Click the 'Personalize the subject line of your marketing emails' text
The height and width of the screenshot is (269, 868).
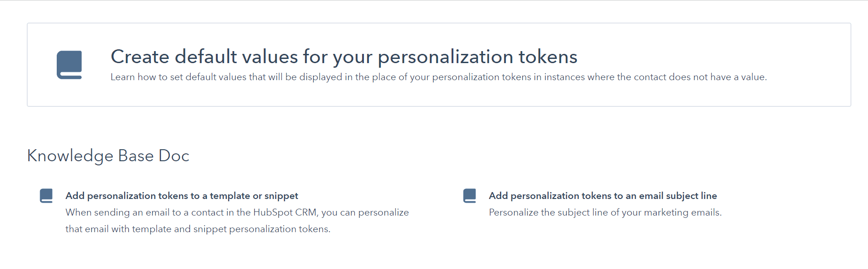(x=605, y=212)
